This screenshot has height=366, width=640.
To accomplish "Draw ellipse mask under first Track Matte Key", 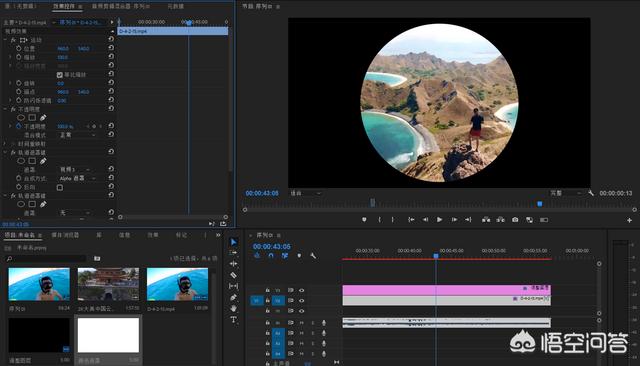I will (21, 161).
